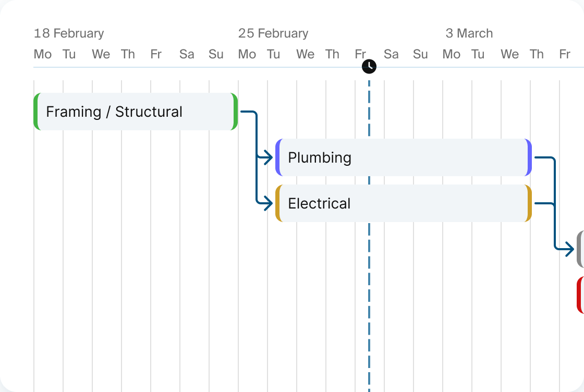Select the Fr day label under 25 February
Image resolution: width=584 pixels, height=392 pixels.
360,54
